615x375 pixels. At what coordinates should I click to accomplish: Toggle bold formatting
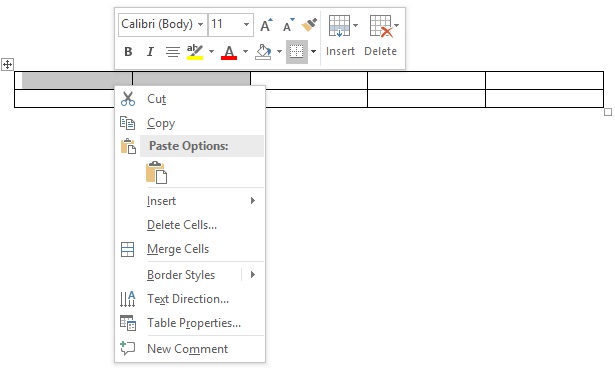[x=128, y=51]
